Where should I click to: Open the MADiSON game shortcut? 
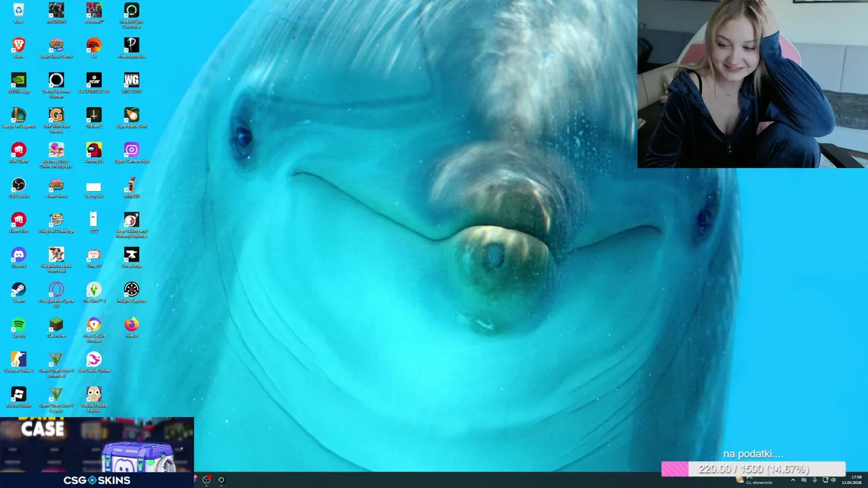[x=56, y=13]
